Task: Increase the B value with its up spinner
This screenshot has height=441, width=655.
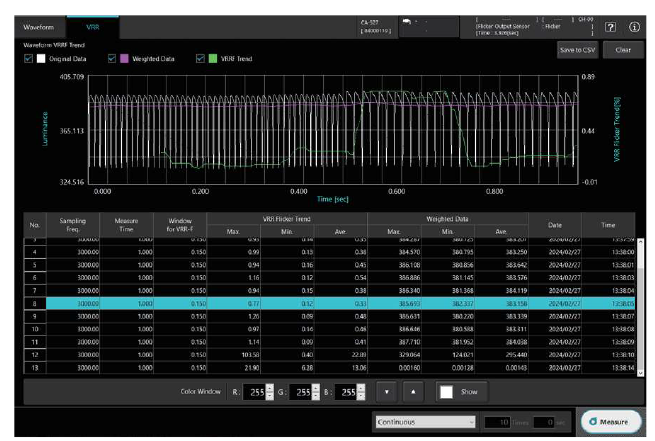Action: [x=361, y=388]
